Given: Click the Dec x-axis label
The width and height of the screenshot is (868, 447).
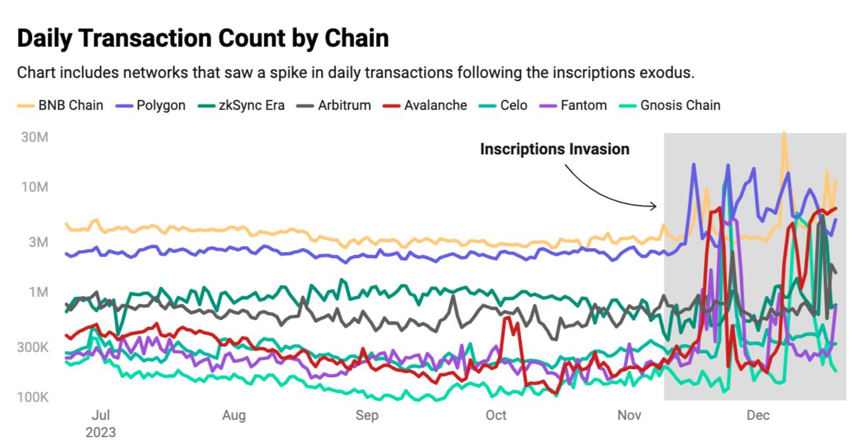Looking at the screenshot, I should pos(758,416).
